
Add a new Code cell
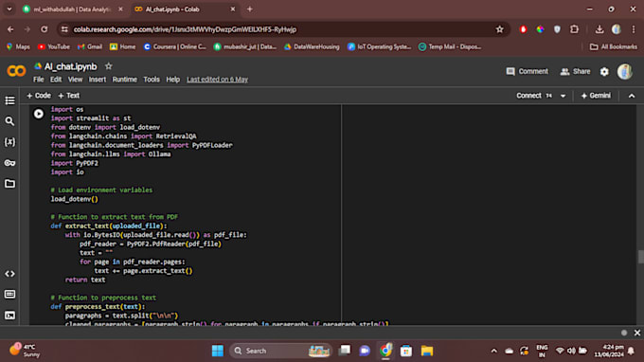[39, 96]
